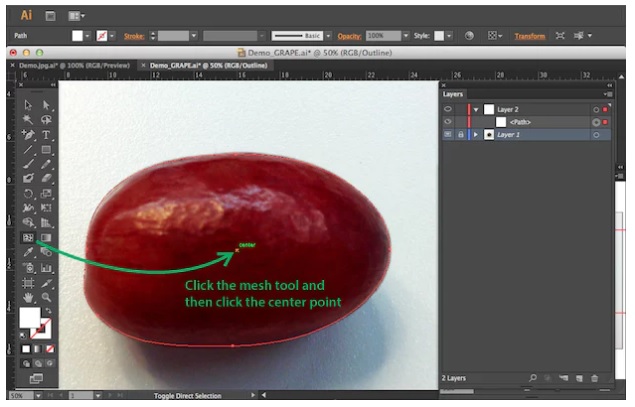635x407 pixels.
Task: Select the Artboard tool
Action: (x=28, y=283)
